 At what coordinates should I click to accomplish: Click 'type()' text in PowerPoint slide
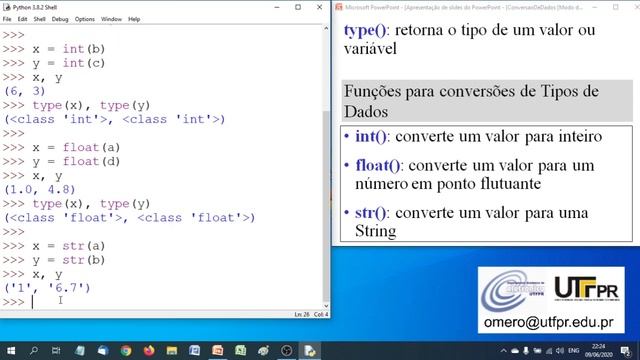[x=365, y=30]
